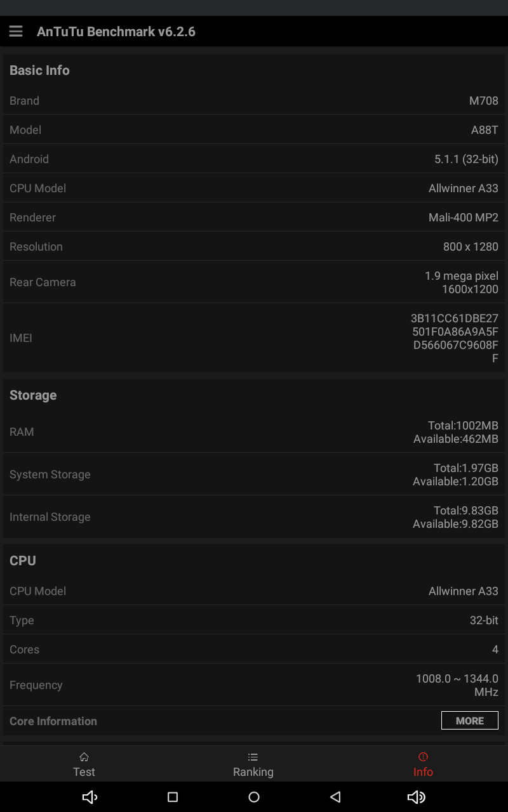508x812 pixels.
Task: Tap CPU Model label in Basic Info
Action: click(37, 188)
